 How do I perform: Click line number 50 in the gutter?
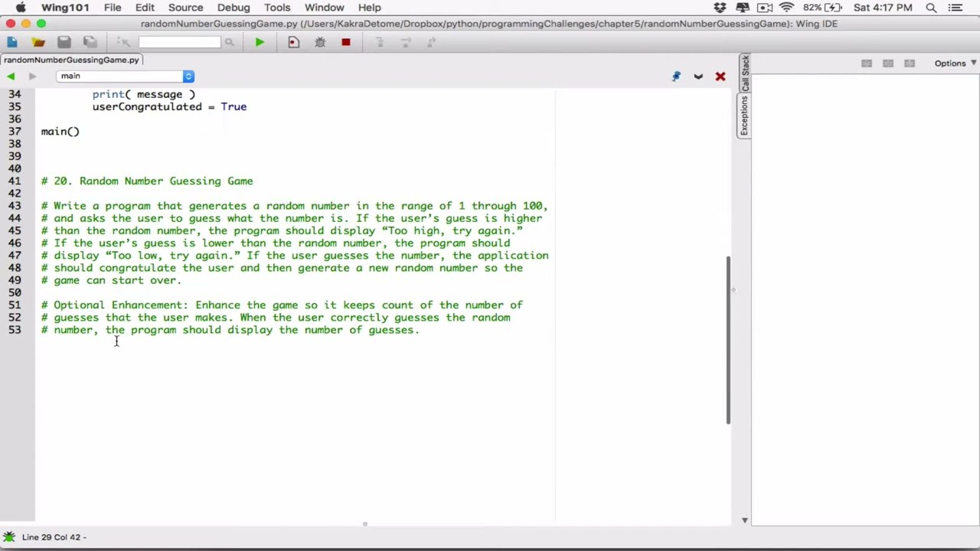click(x=15, y=292)
